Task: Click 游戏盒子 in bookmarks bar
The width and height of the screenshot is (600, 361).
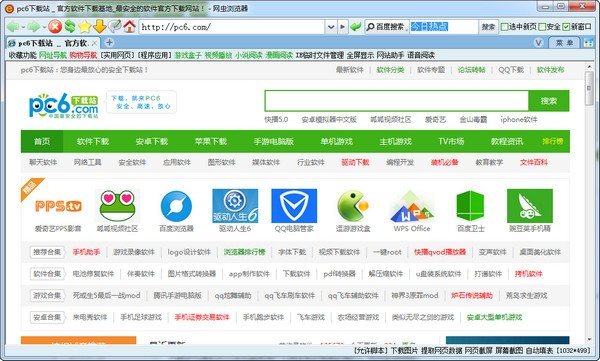Action: (x=188, y=56)
